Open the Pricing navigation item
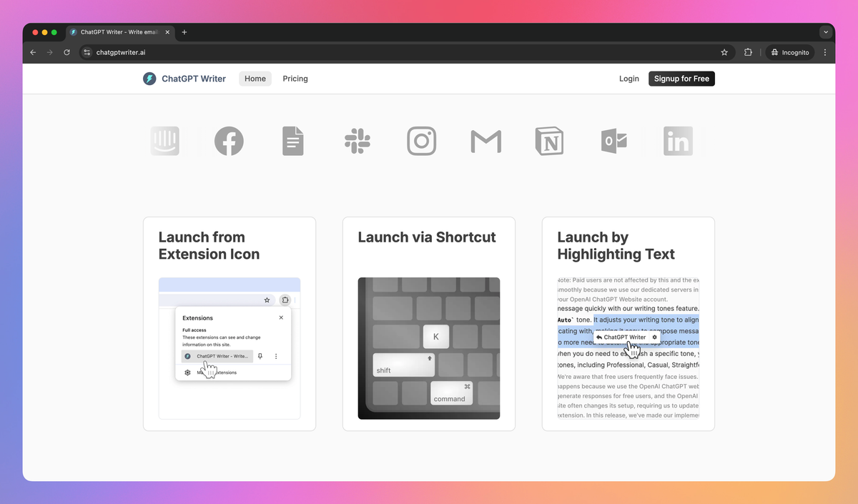The width and height of the screenshot is (858, 504). point(295,79)
